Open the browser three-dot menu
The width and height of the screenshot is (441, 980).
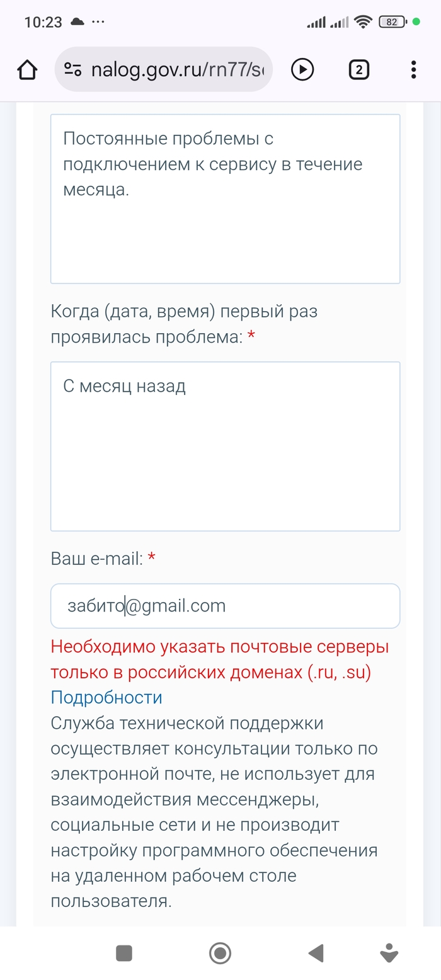pyautogui.click(x=413, y=69)
